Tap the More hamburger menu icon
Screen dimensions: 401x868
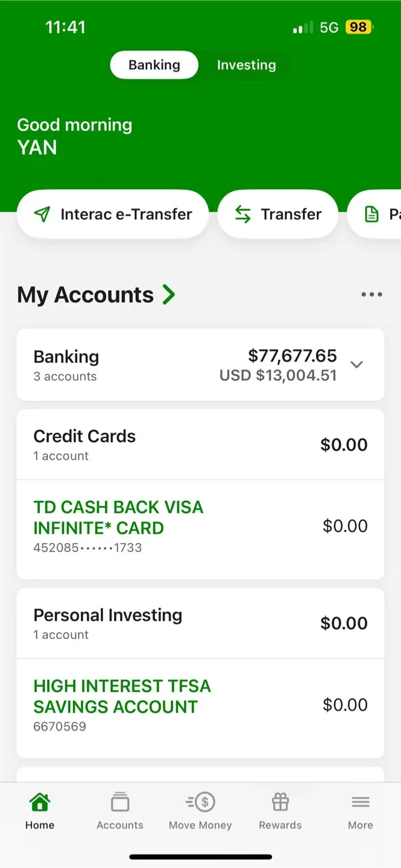pos(361,802)
